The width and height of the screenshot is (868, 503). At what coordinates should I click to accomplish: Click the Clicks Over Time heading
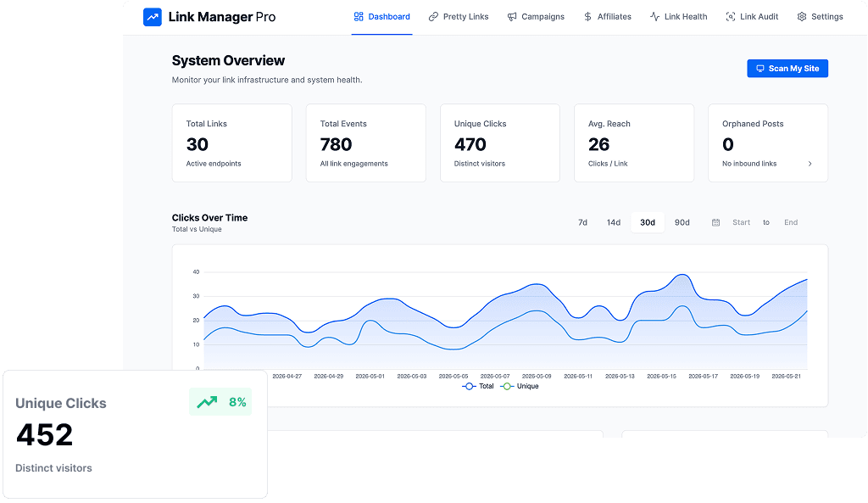pos(210,218)
